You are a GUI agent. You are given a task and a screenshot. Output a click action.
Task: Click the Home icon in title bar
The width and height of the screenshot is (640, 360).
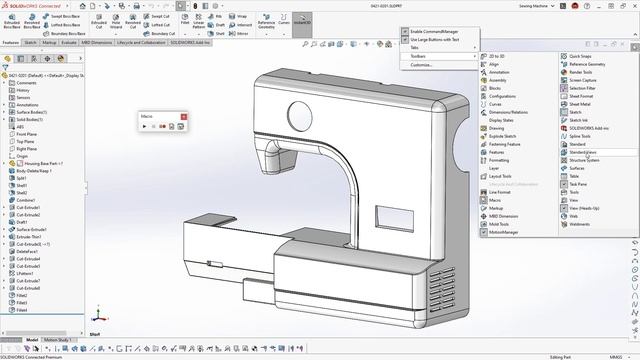click(82, 6)
